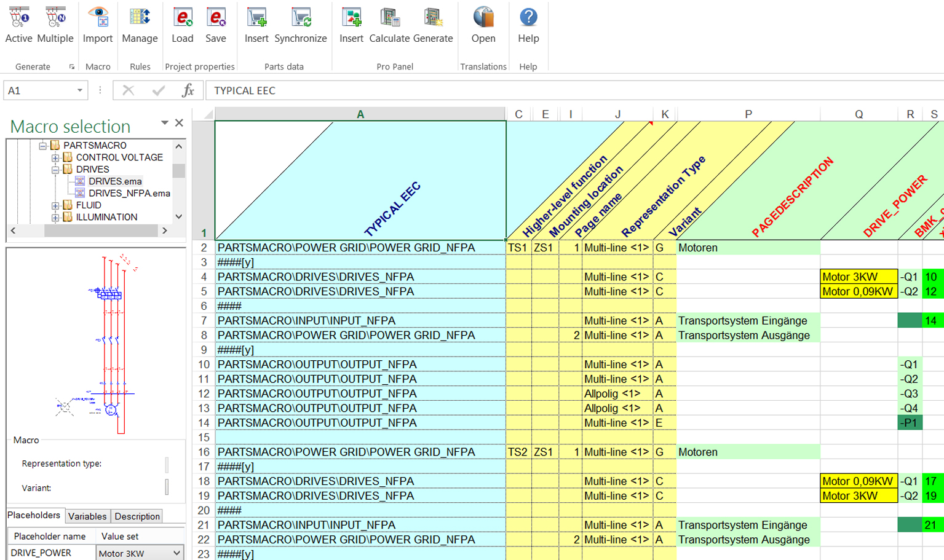The width and height of the screenshot is (944, 560).
Task: Switch to the Variables tab
Action: (87, 516)
